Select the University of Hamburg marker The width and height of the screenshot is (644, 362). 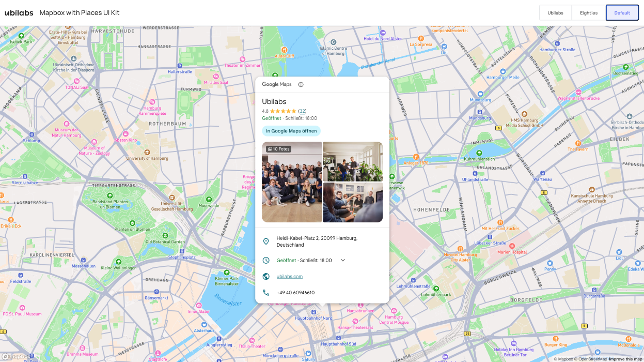pos(148,153)
